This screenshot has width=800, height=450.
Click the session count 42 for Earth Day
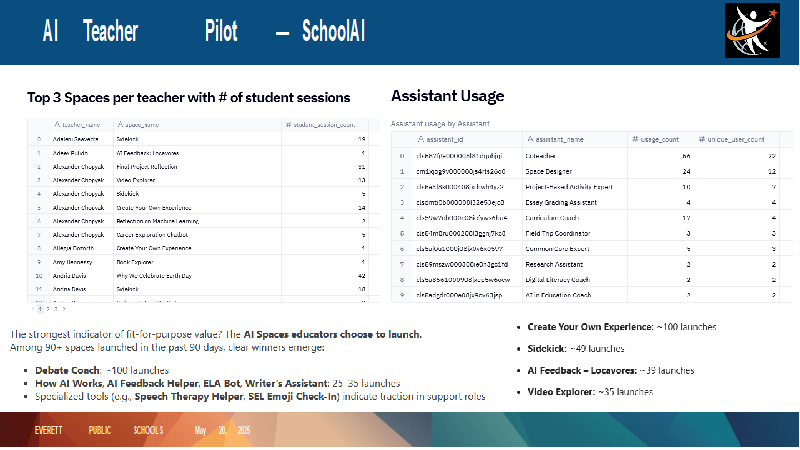click(x=361, y=276)
